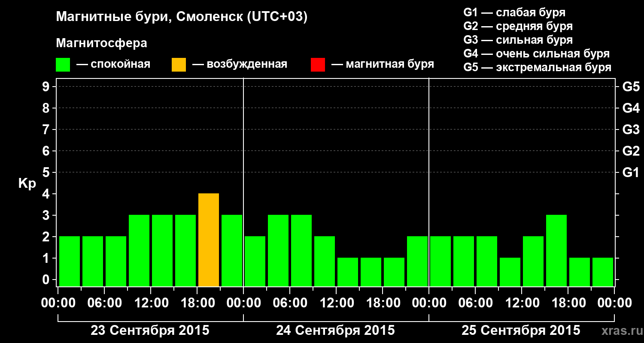
Task: Click the green 'спокойная' legend swatch
Action: pos(63,65)
